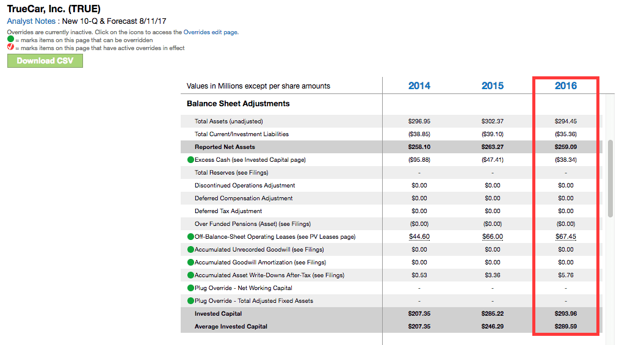Click the Invested Capital row label
Image resolution: width=644 pixels, height=345 pixels.
[218, 313]
